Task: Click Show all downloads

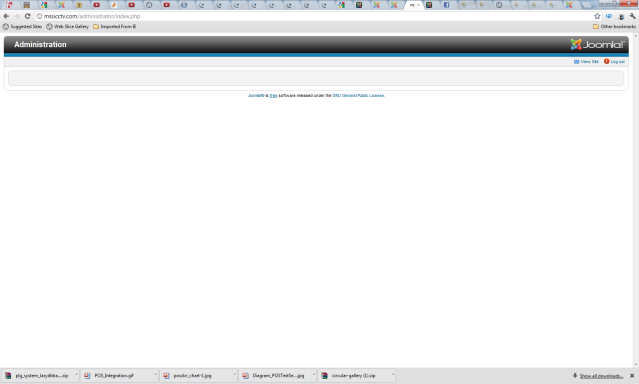Action: click(x=601, y=376)
